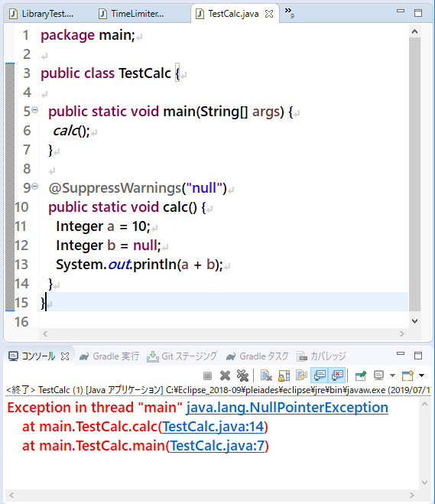Screen dimensions: 435x504
Task: Click the editor scroll up arrow
Action: (415, 31)
